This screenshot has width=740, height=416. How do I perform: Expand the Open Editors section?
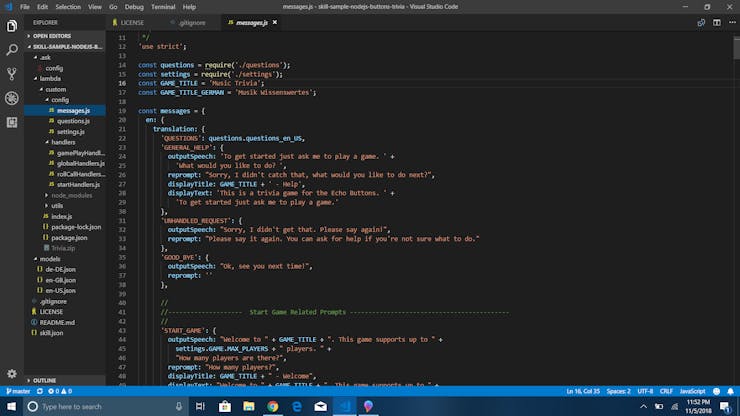(64, 36)
